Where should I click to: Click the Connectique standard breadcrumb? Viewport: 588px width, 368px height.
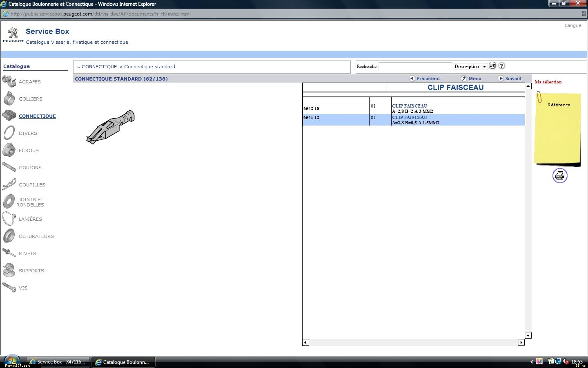149,67
